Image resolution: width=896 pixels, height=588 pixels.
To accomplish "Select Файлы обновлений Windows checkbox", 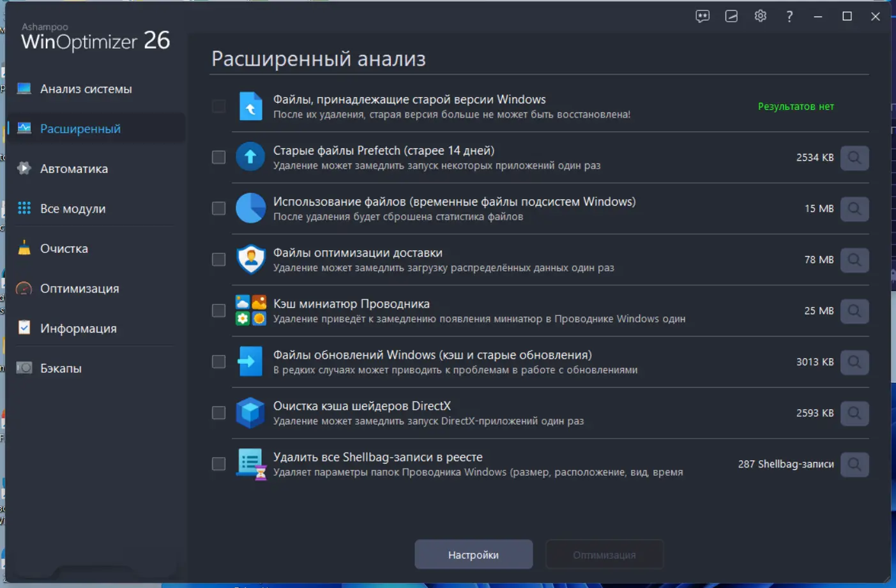I will [x=218, y=361].
